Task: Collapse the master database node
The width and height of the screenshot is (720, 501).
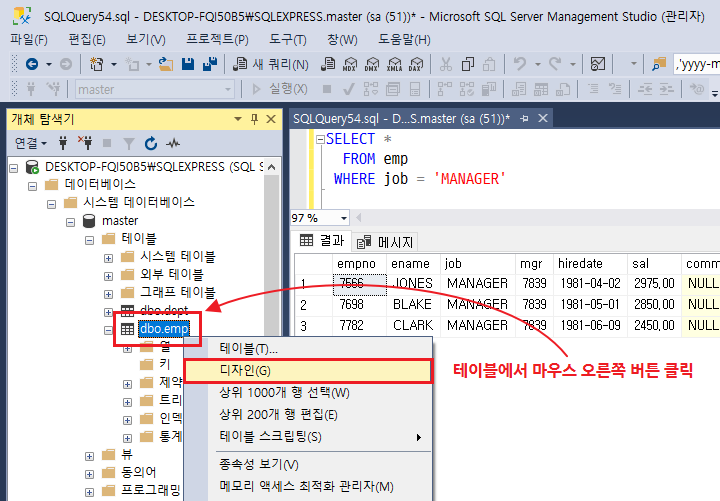Action: [x=70, y=222]
